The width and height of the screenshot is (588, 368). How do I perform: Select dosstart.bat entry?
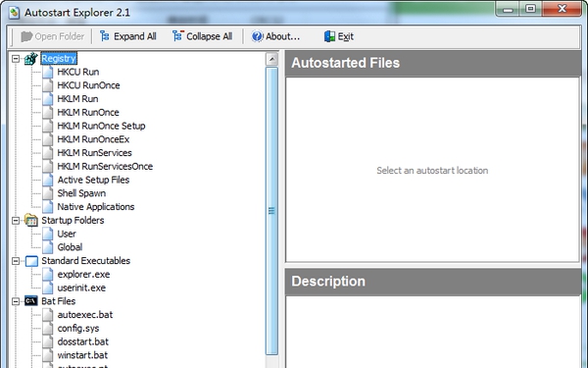(x=83, y=342)
